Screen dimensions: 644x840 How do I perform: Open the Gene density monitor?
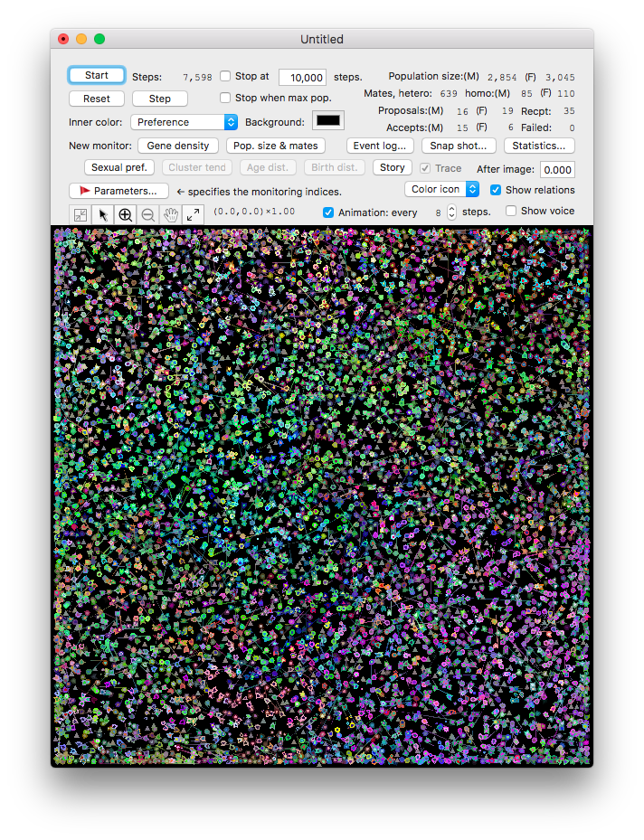(x=178, y=146)
